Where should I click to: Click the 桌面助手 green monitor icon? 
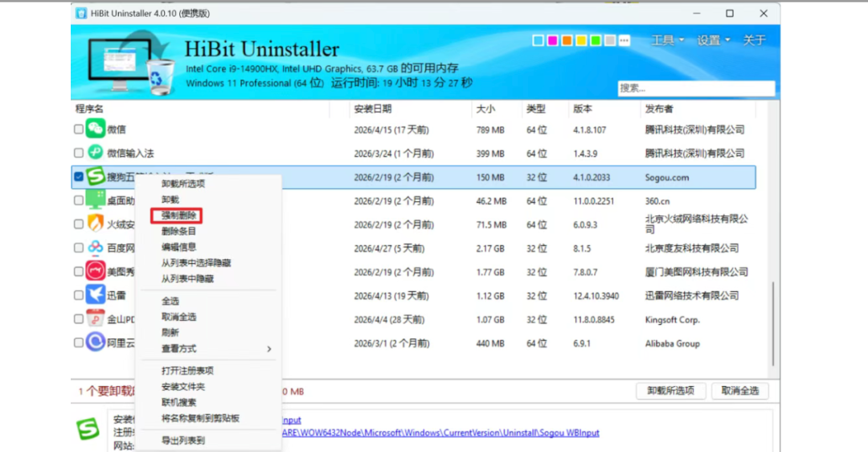point(95,200)
